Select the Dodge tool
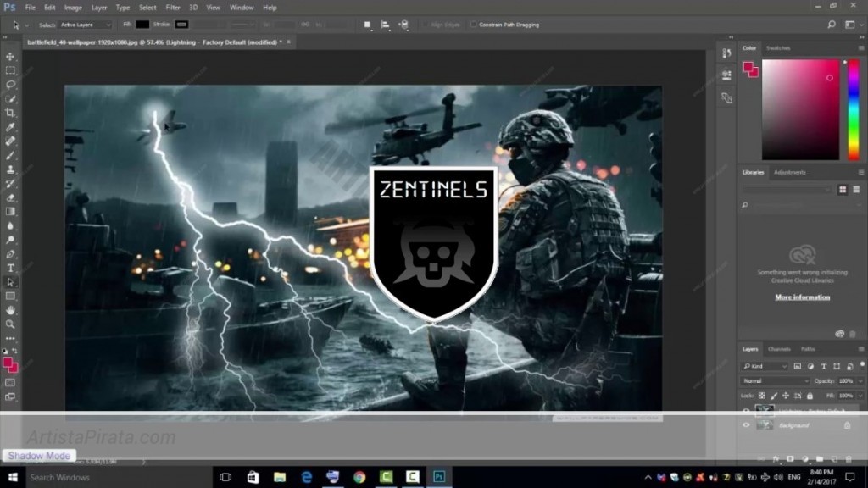868x488 pixels. click(x=10, y=240)
